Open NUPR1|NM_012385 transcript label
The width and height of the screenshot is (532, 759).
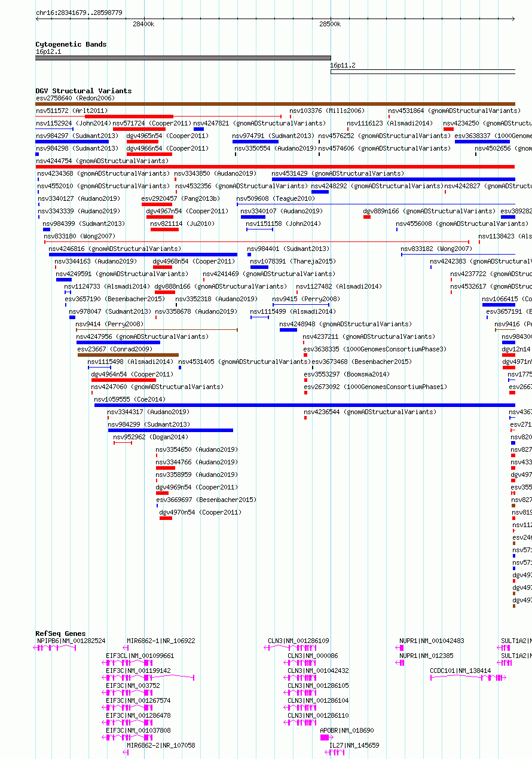[x=426, y=656]
